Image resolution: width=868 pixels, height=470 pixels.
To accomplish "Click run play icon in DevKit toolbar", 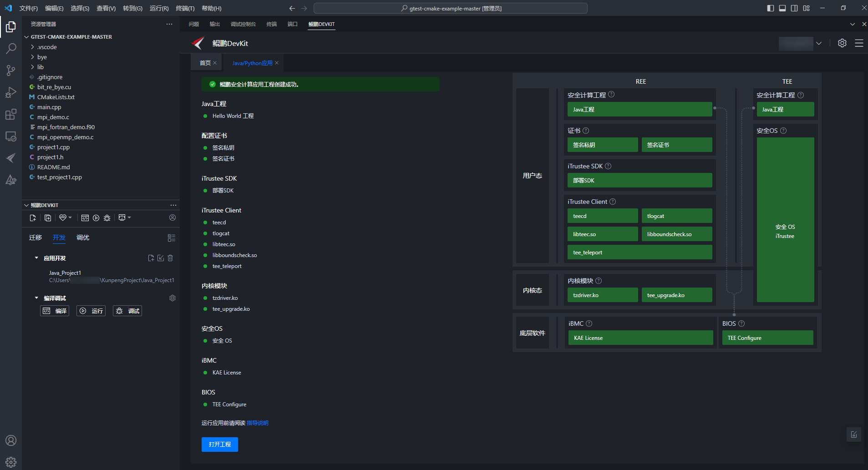I will [x=96, y=218].
